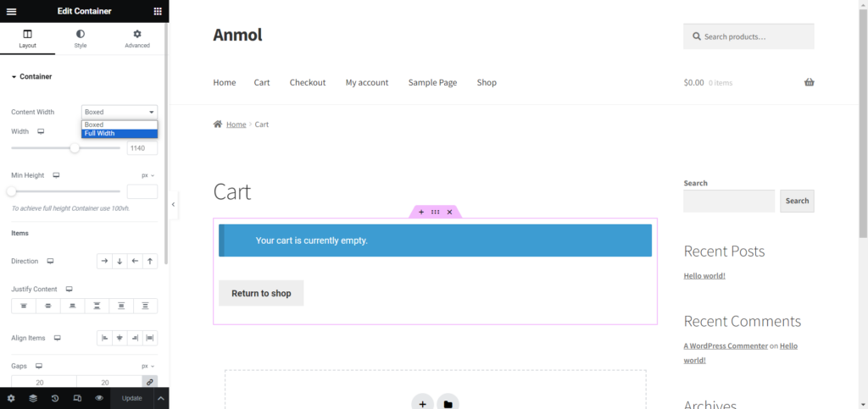This screenshot has height=409, width=868.
Task: Select the first Justify Content option (start)
Action: point(24,306)
